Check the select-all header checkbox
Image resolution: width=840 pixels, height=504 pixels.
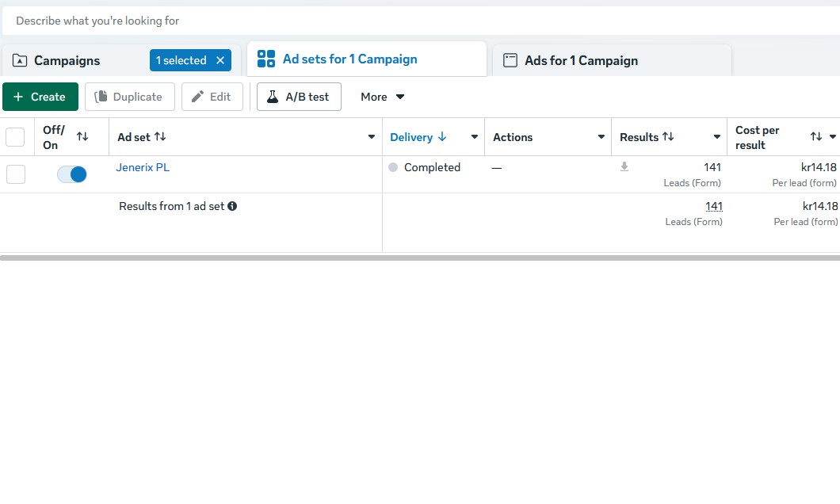coord(15,137)
